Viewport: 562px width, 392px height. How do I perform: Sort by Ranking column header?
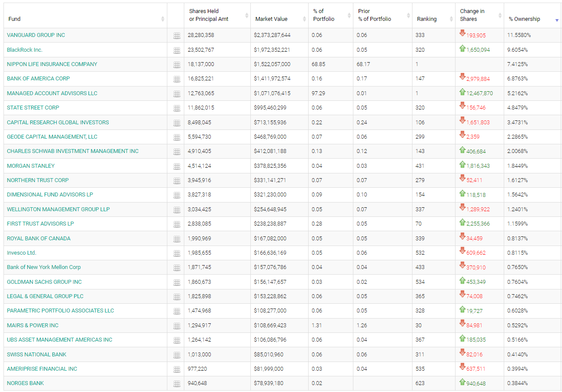pos(434,16)
